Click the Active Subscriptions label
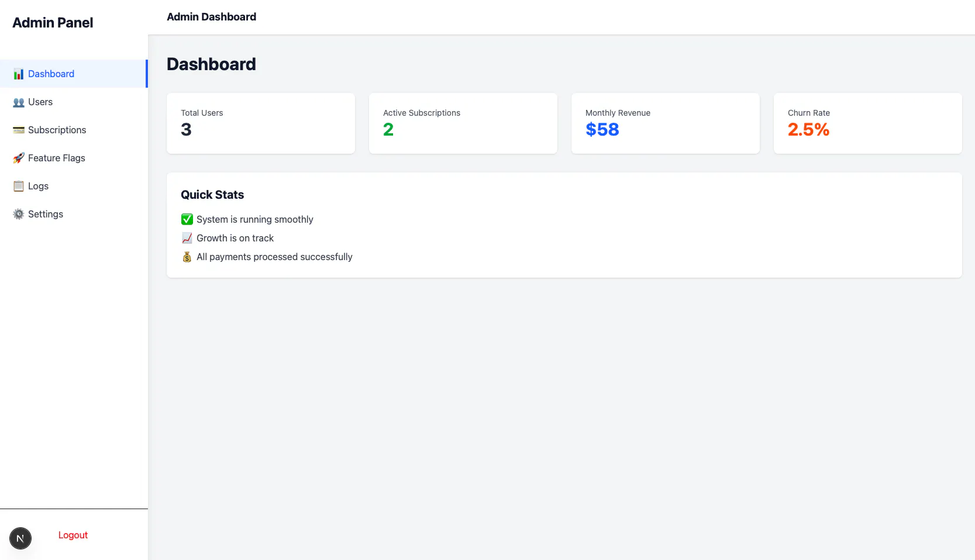The image size is (975, 560). click(x=422, y=113)
